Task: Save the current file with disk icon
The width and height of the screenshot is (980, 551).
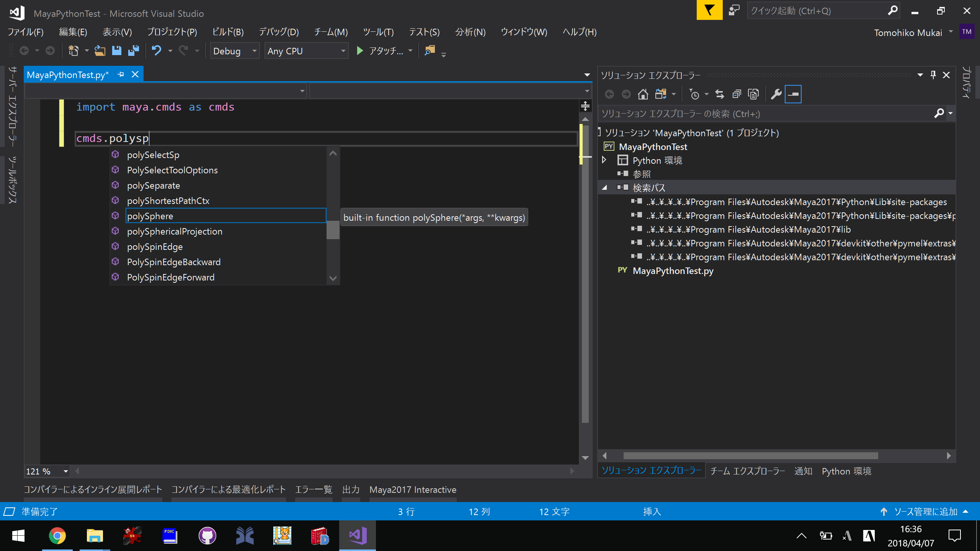Action: point(117,51)
